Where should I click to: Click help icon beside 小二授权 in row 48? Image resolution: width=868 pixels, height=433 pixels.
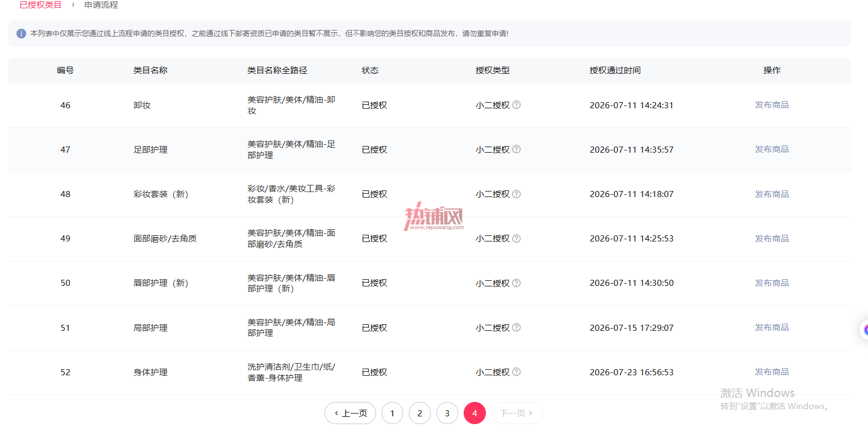coord(516,194)
